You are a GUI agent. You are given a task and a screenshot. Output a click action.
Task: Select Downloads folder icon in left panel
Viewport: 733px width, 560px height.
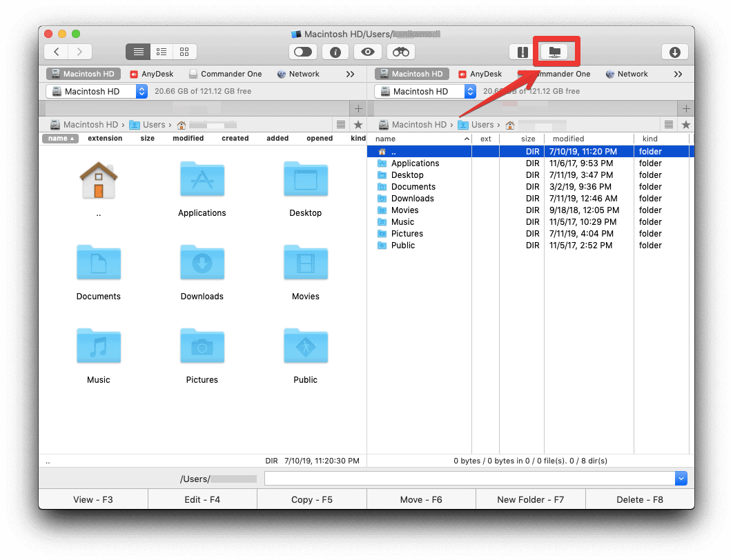(202, 263)
